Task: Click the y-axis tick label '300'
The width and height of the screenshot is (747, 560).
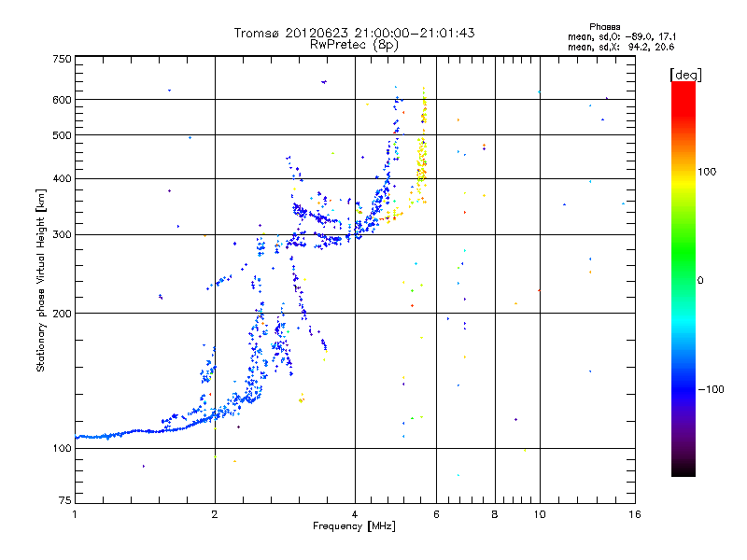Action: (x=62, y=234)
